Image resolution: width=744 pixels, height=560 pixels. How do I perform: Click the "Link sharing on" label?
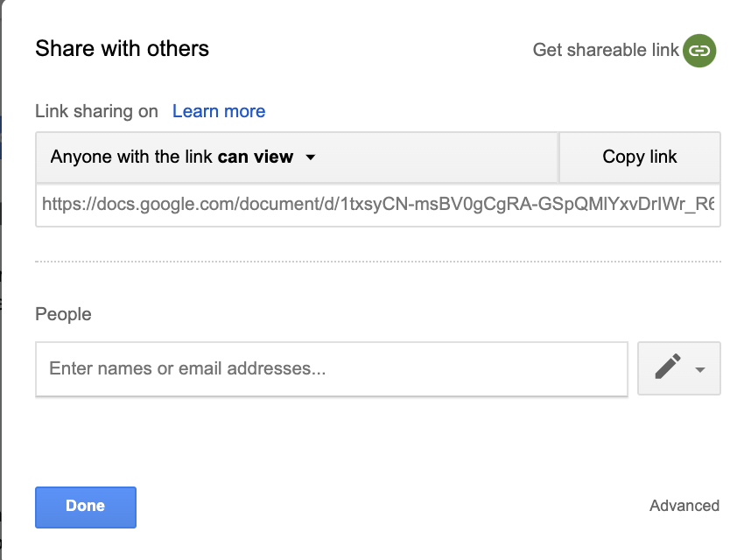click(96, 111)
